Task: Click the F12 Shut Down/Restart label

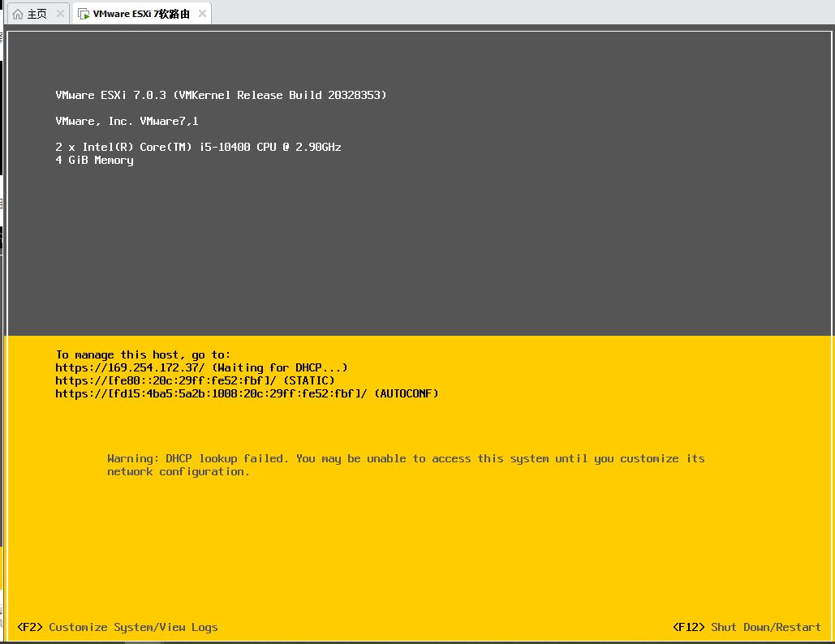Action: click(x=747, y=627)
